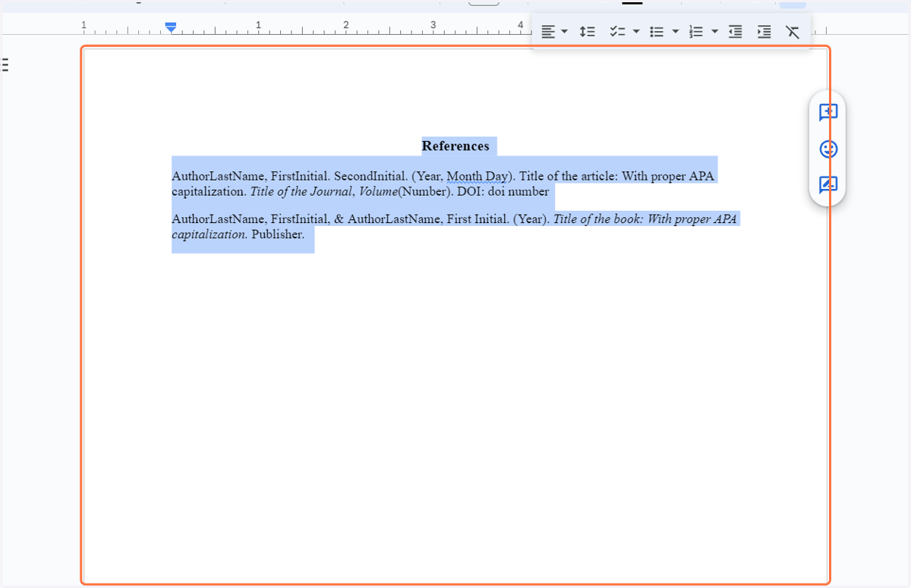Click "(Year)." in the second reference
Screen dimensions: 911x588
pyautogui.click(x=531, y=219)
